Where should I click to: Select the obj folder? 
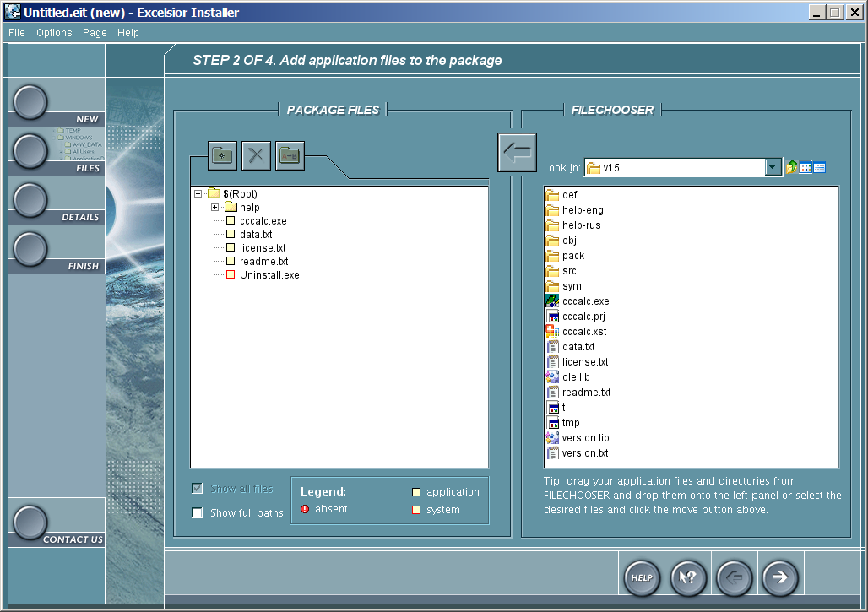coord(561,240)
